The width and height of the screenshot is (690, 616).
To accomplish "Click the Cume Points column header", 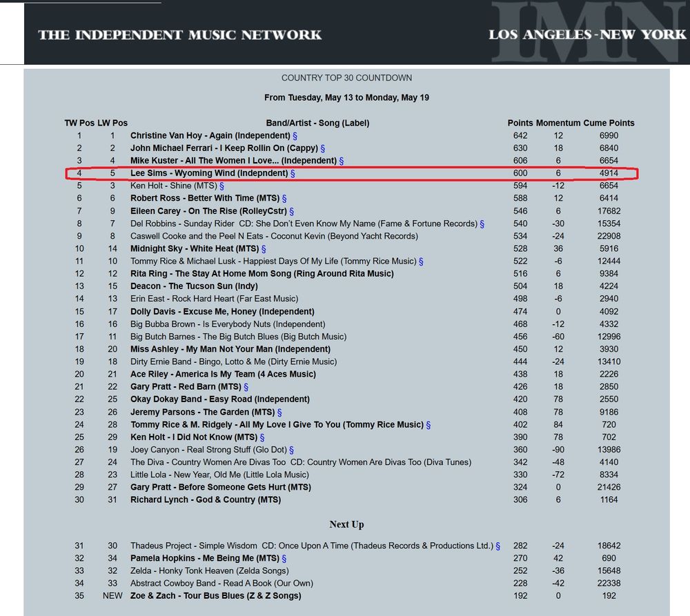I will click(609, 123).
